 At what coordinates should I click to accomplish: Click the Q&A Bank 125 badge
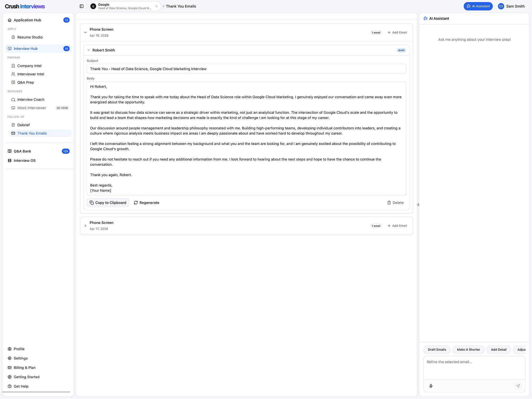pos(66,151)
